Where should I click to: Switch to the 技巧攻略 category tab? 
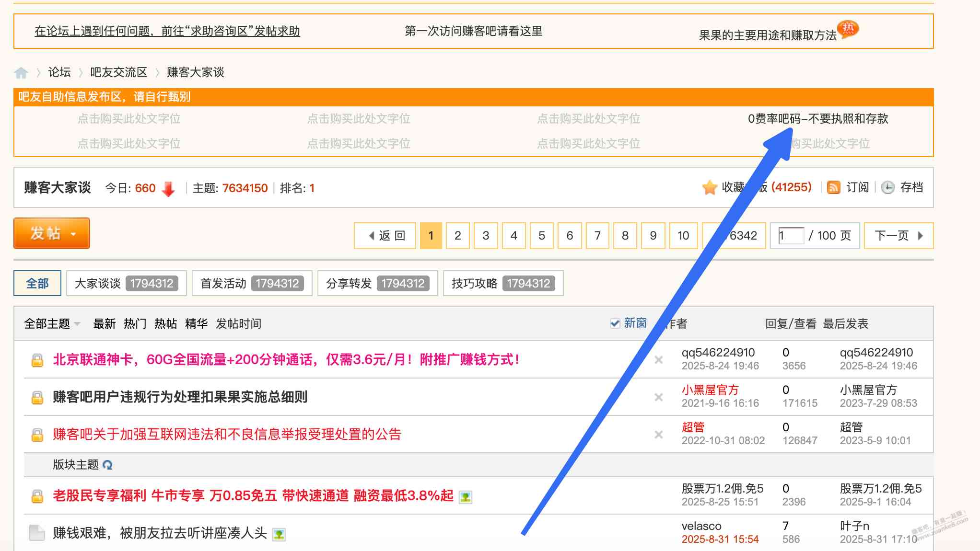coord(502,284)
